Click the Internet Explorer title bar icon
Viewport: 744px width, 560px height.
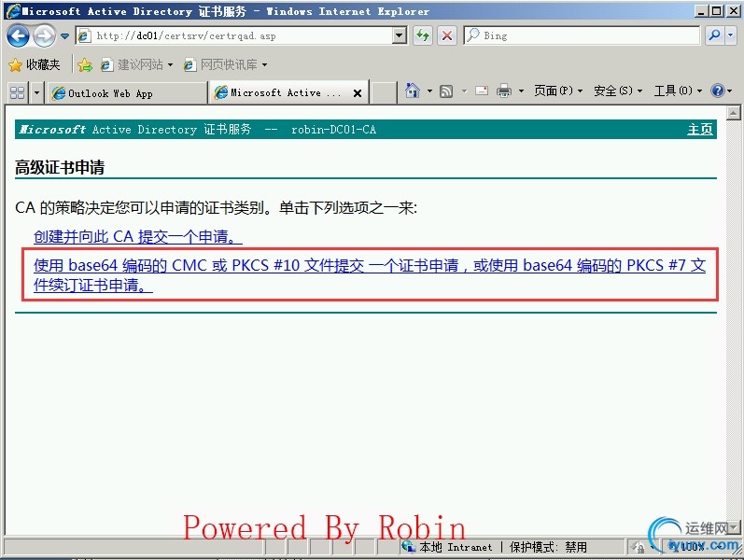pos(13,10)
